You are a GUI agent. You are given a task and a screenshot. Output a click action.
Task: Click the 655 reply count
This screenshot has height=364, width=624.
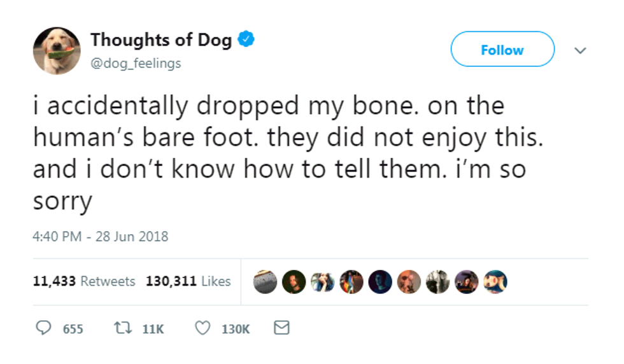click(73, 329)
